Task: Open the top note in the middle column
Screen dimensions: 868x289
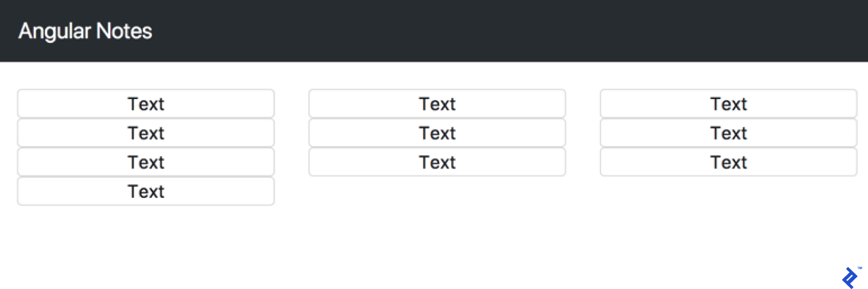Action: tap(437, 104)
